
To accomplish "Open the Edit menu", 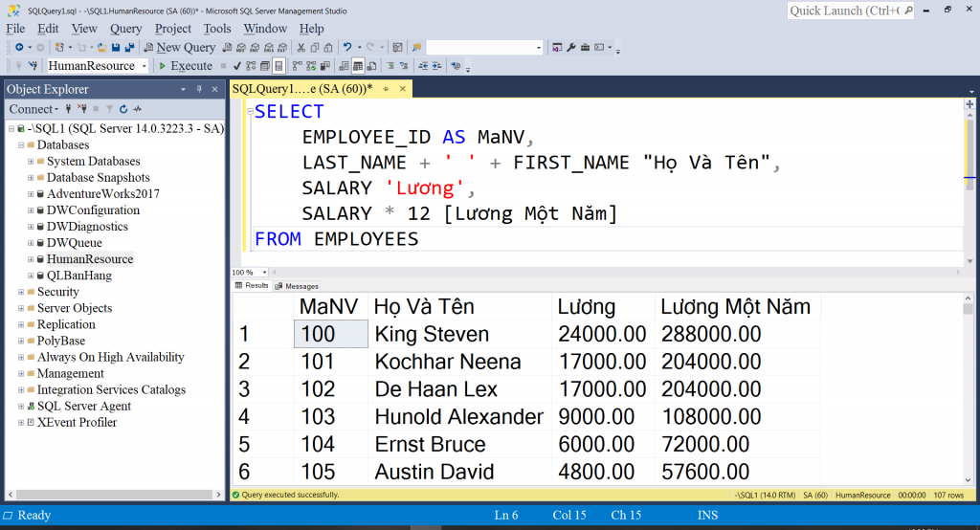I will (48, 29).
